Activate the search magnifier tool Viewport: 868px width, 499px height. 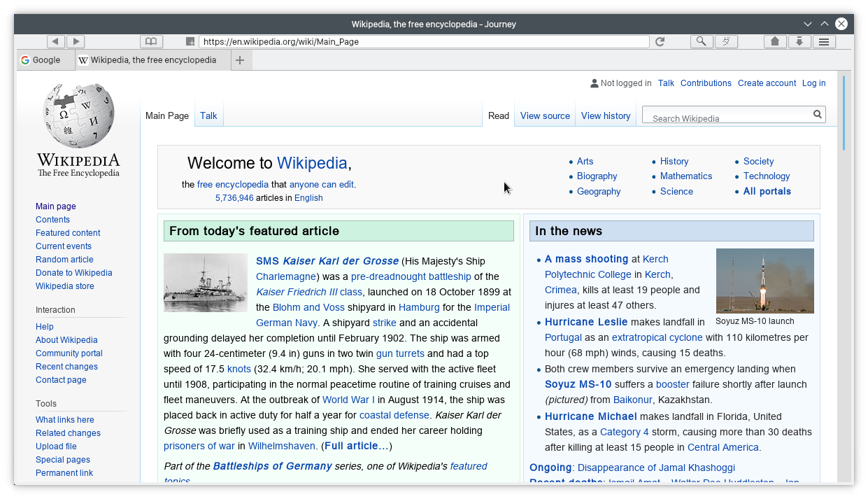(702, 41)
